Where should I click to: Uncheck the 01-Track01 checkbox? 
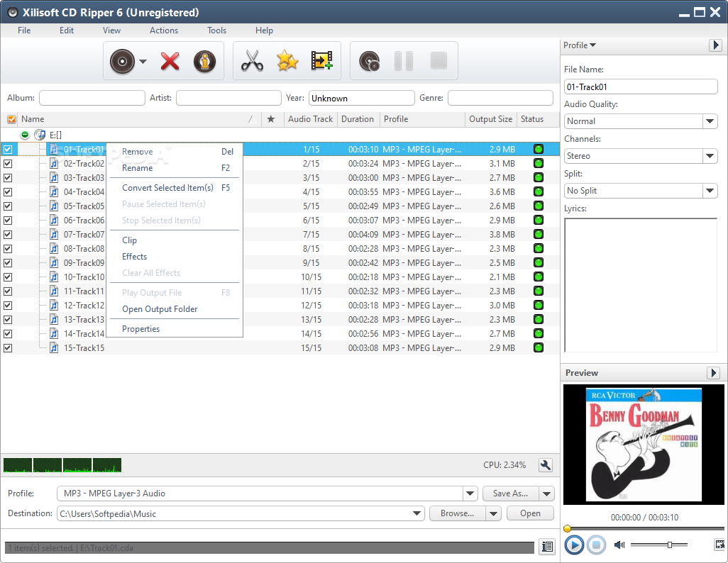pos(8,150)
